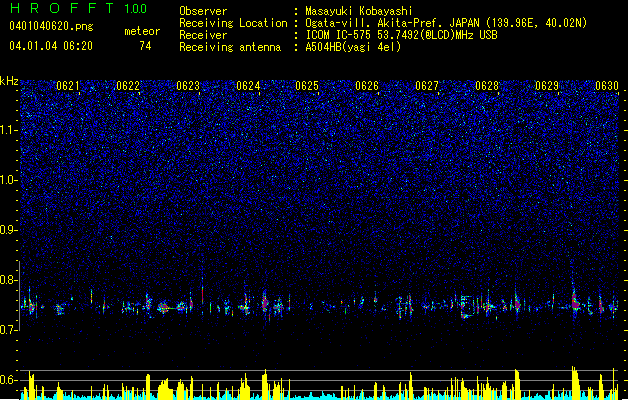629x400 pixels.
Task: Click the 0624 time marker
Action: (x=248, y=86)
